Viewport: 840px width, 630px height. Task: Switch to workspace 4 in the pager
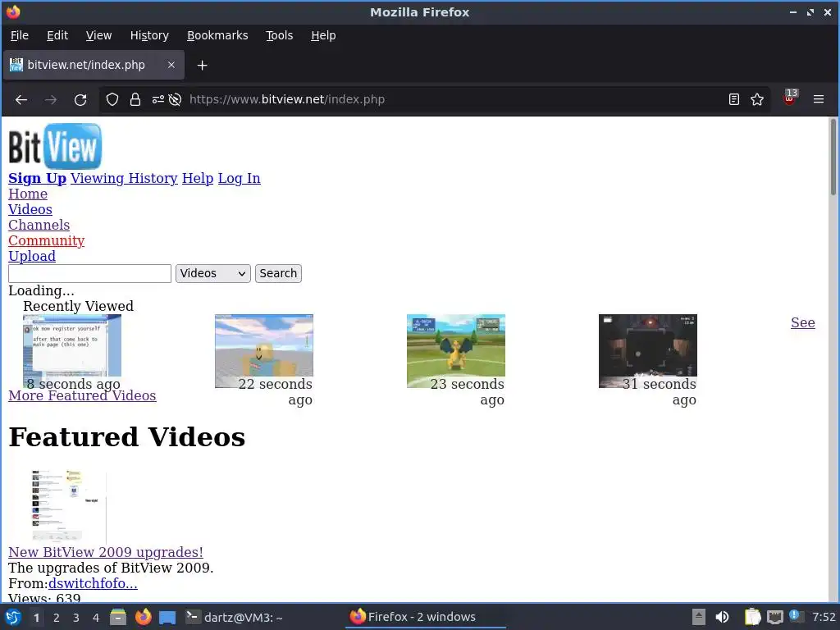[96, 618]
